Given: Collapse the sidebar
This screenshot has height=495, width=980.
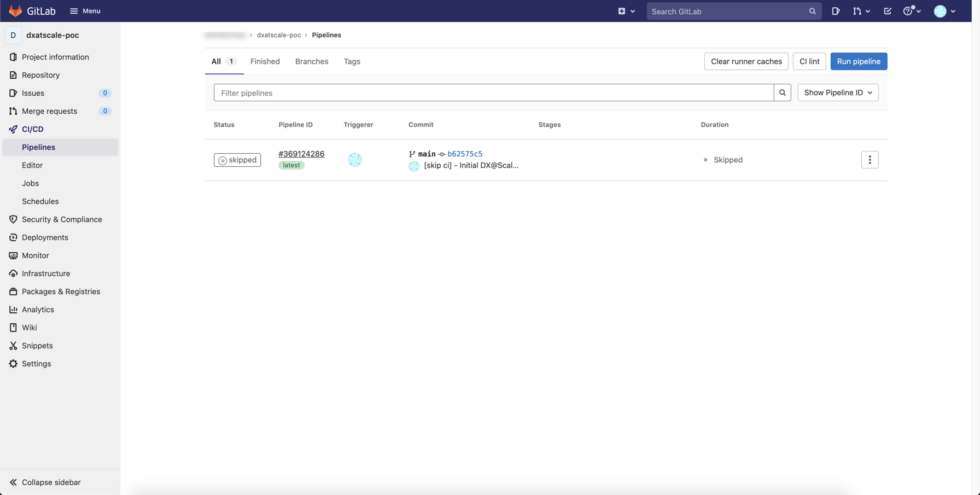Looking at the screenshot, I should tap(60, 482).
